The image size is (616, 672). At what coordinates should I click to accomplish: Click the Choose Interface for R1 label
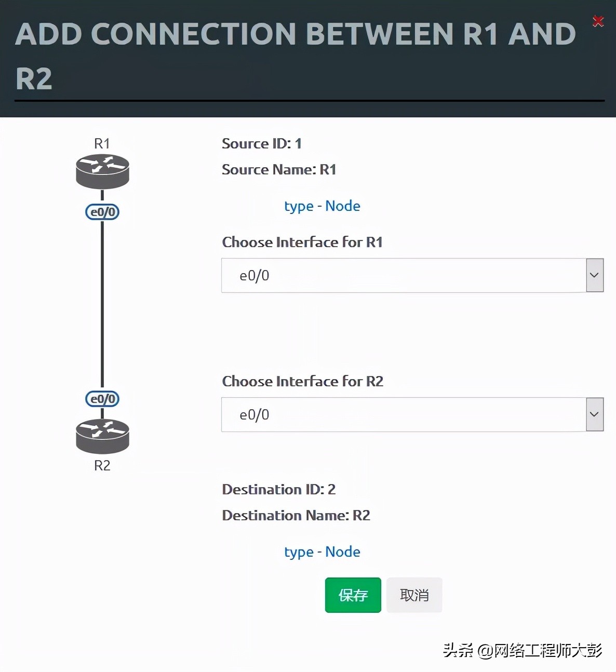point(302,243)
